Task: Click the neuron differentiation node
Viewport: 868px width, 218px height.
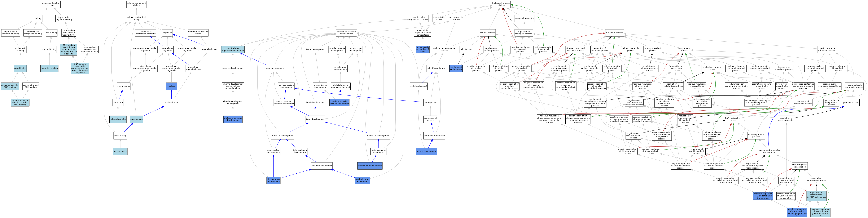Action: click(x=434, y=136)
